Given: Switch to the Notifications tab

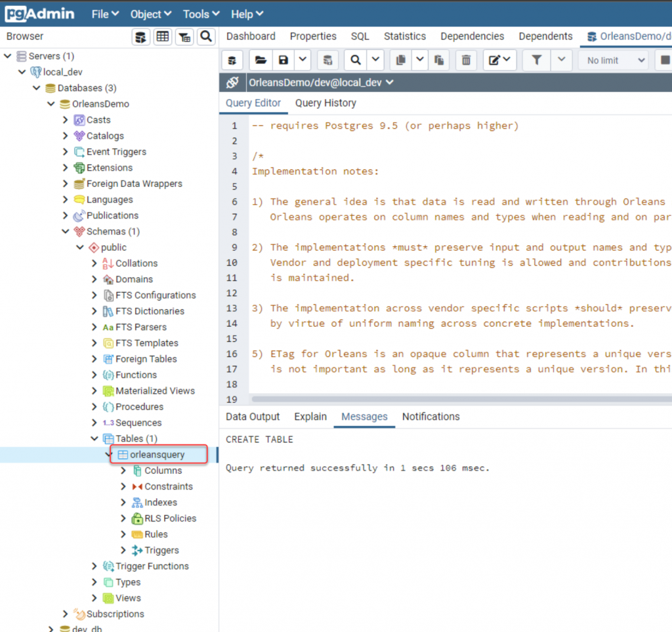Looking at the screenshot, I should point(430,417).
